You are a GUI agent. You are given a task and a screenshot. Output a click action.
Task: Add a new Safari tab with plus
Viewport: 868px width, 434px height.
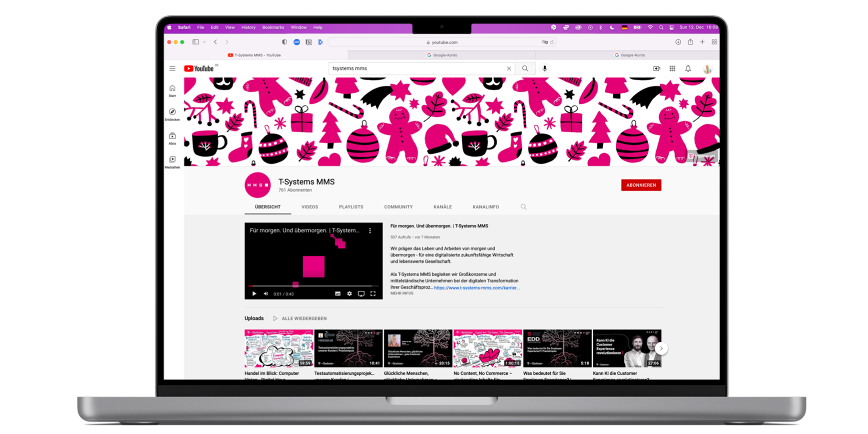pyautogui.click(x=702, y=42)
